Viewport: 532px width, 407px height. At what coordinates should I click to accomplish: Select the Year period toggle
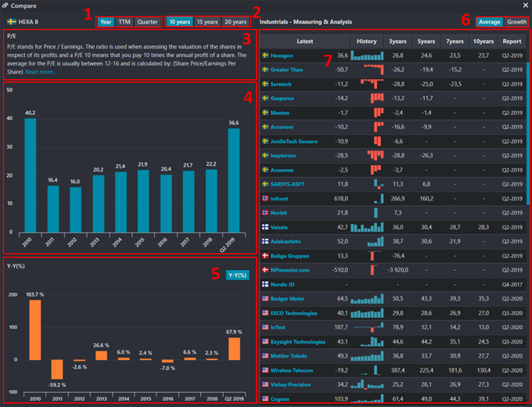[106, 22]
